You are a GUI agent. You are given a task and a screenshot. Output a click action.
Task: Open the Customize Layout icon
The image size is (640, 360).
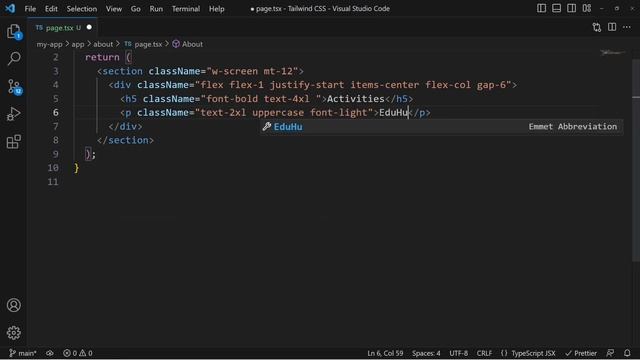coord(587,8)
